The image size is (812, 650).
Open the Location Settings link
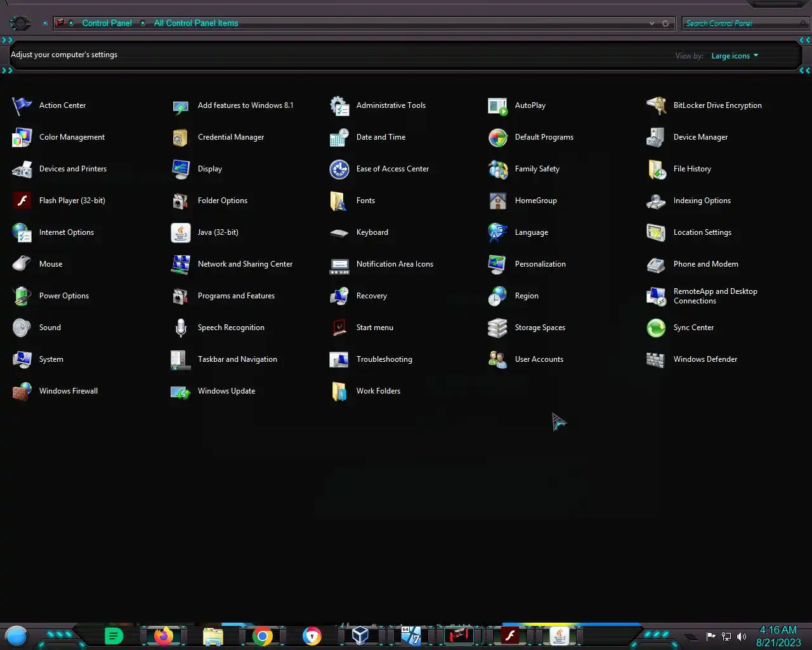coord(702,232)
